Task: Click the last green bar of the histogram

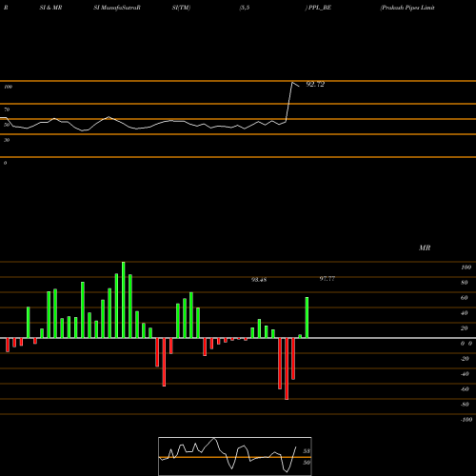Action: [x=307, y=318]
